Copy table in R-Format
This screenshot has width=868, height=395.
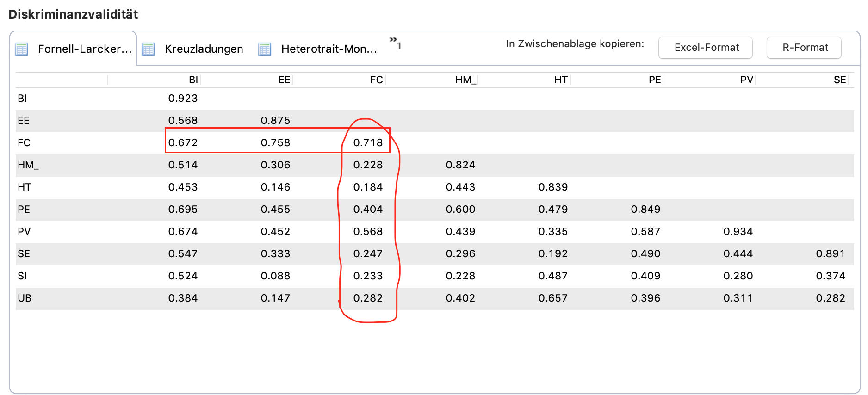[x=804, y=48]
